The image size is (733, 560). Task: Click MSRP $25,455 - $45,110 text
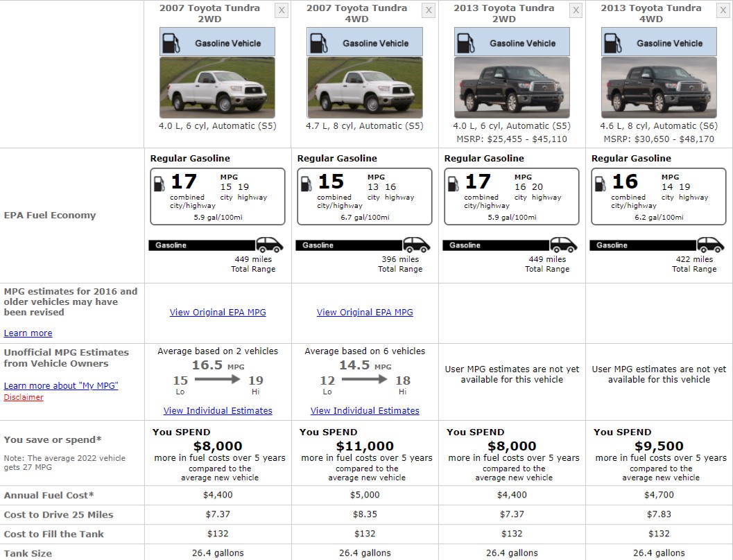pyautogui.click(x=512, y=139)
